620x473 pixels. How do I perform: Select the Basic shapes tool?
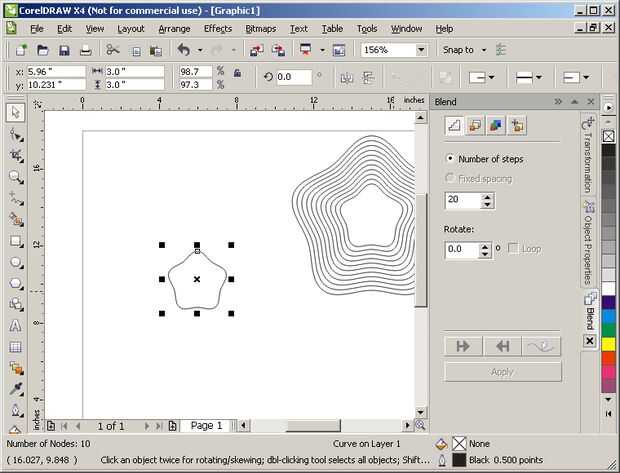16,305
